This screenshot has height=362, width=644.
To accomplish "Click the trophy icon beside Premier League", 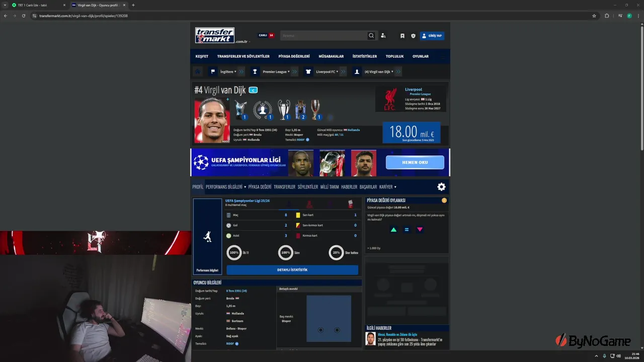I will click(x=255, y=71).
